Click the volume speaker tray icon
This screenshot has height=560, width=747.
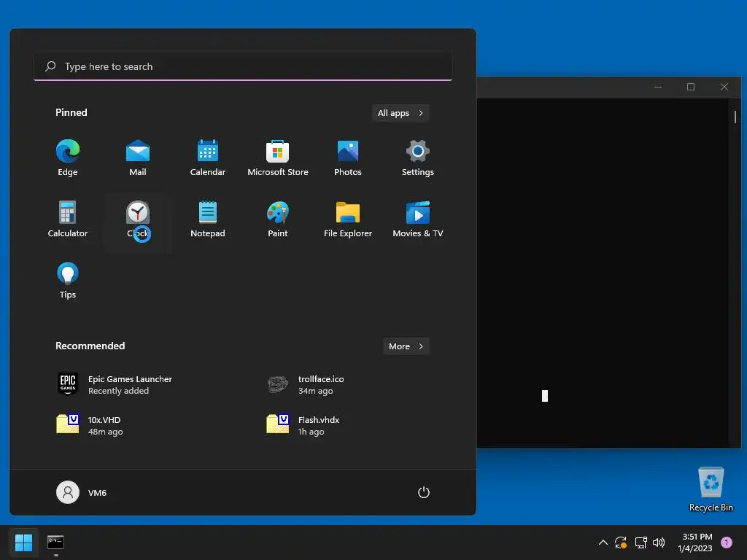659,542
